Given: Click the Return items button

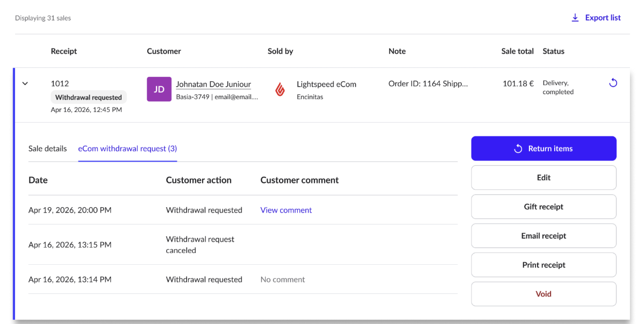Looking at the screenshot, I should tap(543, 149).
